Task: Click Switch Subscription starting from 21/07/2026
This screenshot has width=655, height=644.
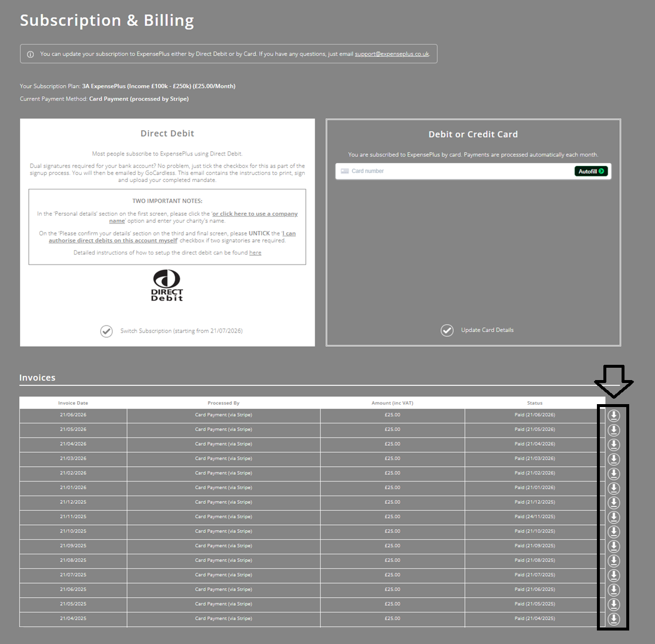Action: point(181,331)
